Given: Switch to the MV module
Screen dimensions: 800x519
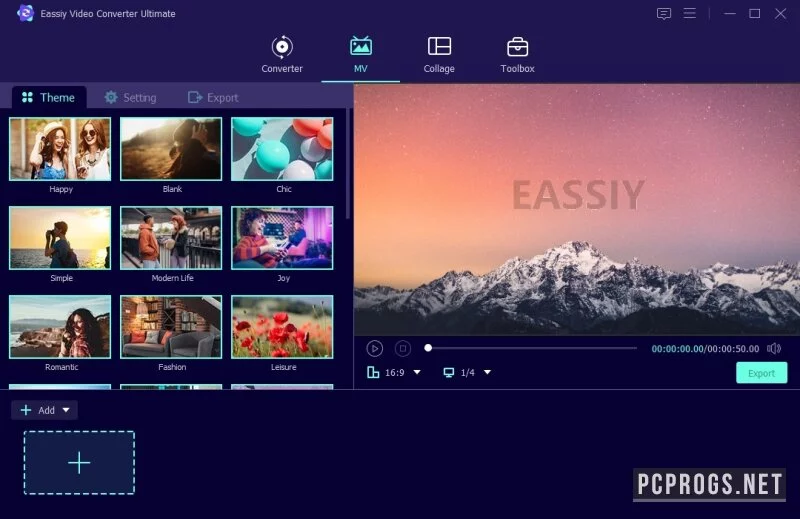Looking at the screenshot, I should tap(360, 55).
